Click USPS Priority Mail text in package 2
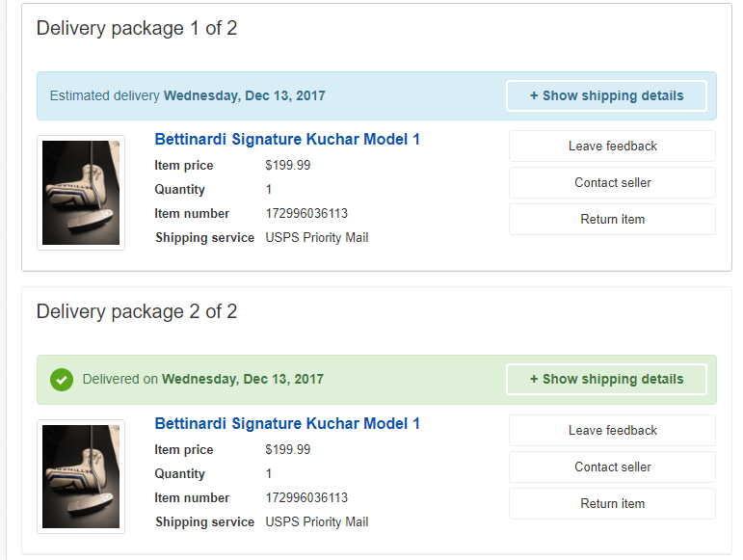 (317, 522)
